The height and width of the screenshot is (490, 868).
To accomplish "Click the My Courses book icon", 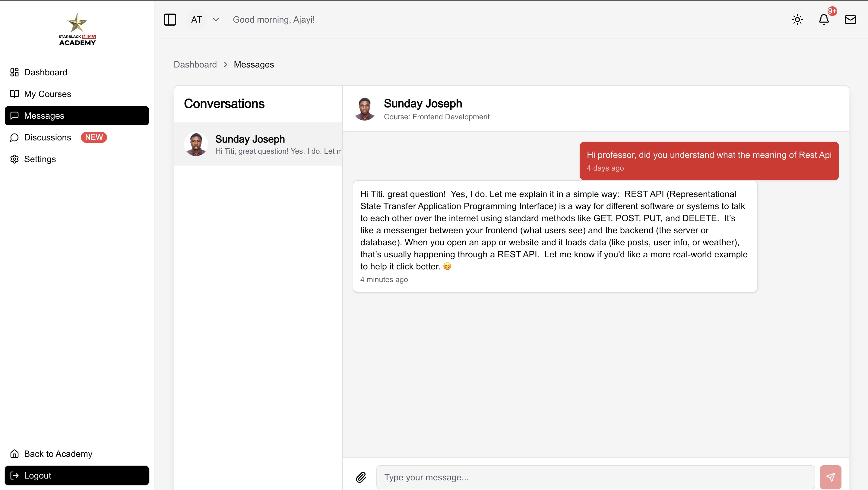I will click(x=14, y=94).
